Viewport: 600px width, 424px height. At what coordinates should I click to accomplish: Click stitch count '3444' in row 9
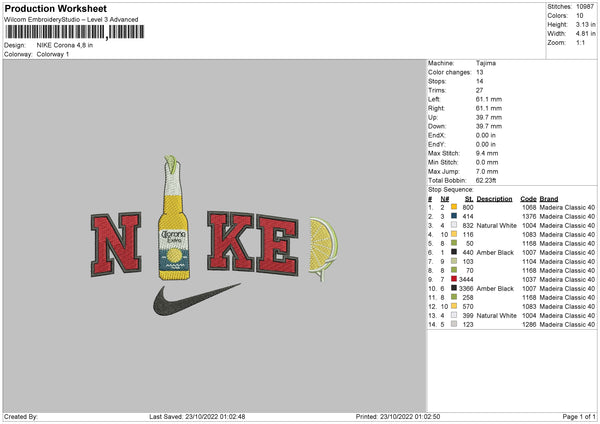(x=466, y=280)
